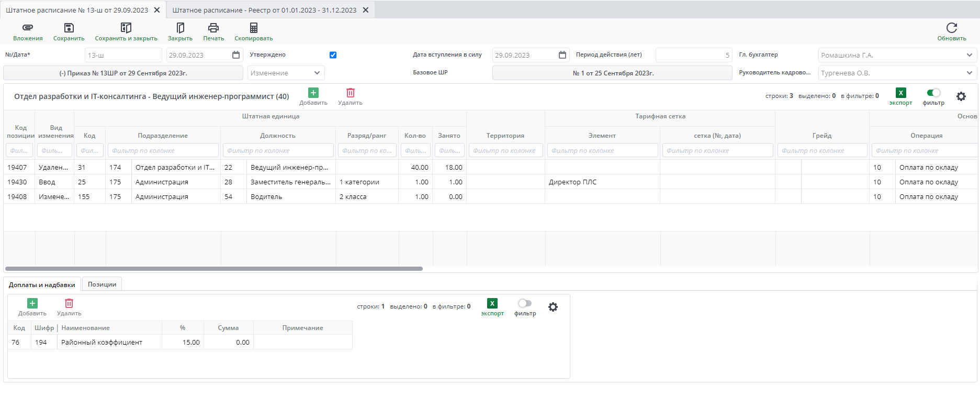Click the Элемент column filter field
Screen dimensions: 980x407
click(603, 150)
